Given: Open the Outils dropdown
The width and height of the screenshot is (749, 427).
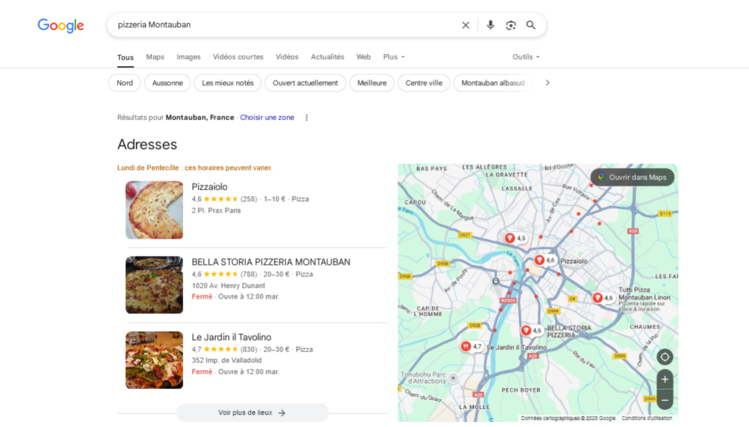Looking at the screenshot, I should [525, 57].
